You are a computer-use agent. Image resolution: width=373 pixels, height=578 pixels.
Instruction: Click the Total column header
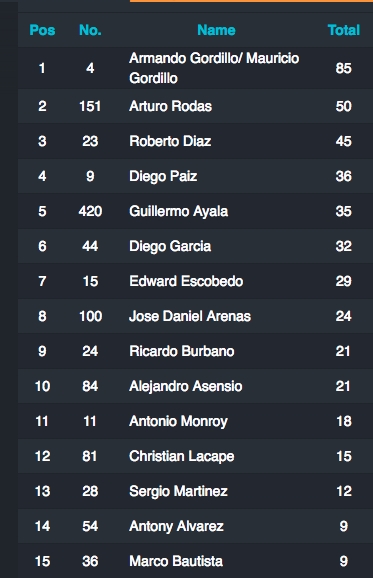(x=344, y=30)
